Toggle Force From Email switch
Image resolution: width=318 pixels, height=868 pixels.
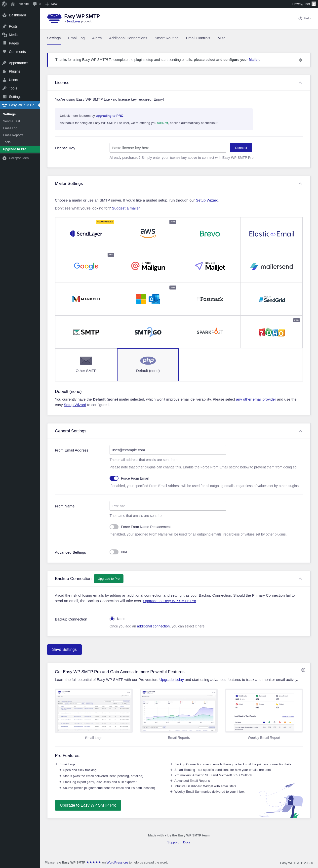tap(114, 478)
